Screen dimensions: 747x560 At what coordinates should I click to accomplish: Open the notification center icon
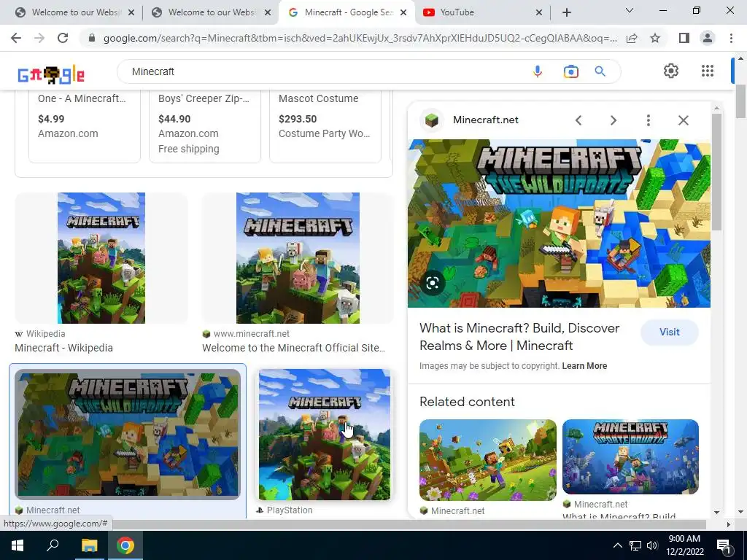724,546
